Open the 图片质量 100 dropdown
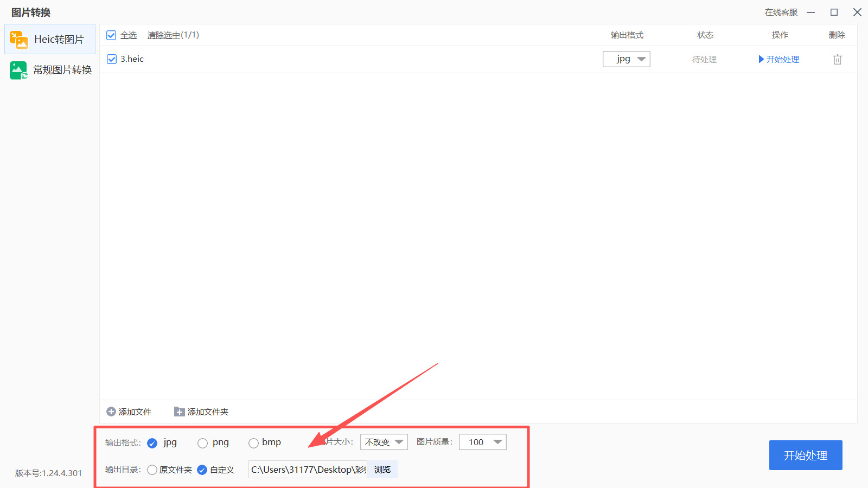This screenshot has width=868, height=488. point(483,442)
